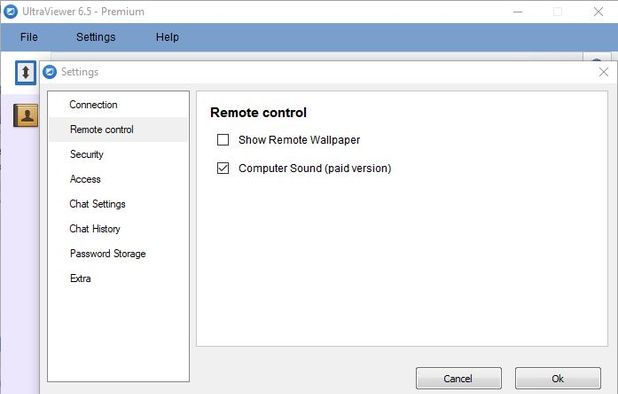Click the Remote control heading text
This screenshot has width=618, height=394.
tap(259, 113)
